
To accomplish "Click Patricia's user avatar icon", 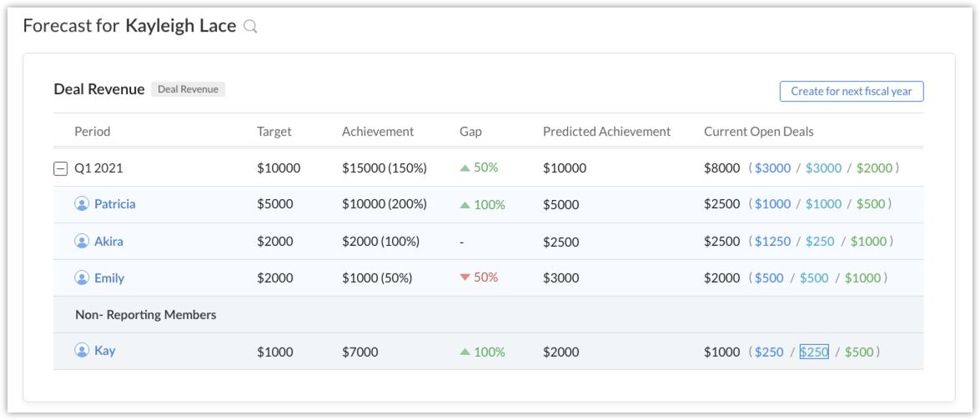I will coord(82,203).
